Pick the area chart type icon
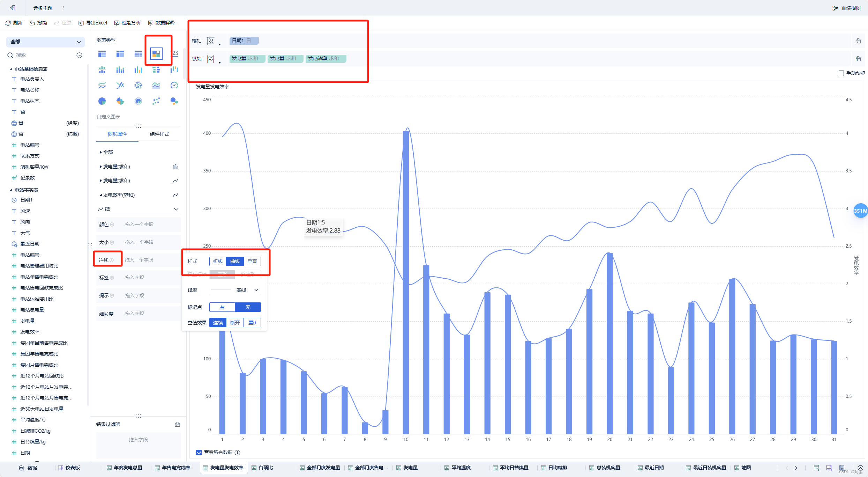 156,85
